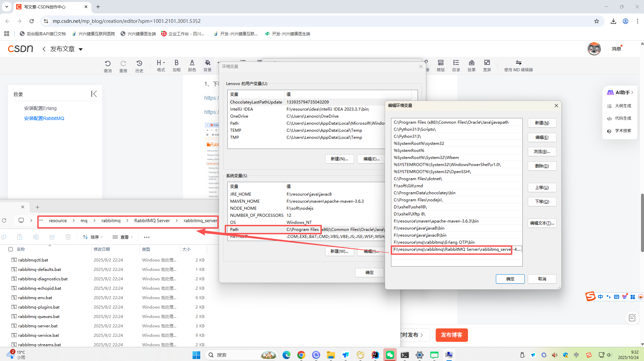
Task: Select the C:\Program Files\nodejs\ path entry
Action: pos(457,200)
